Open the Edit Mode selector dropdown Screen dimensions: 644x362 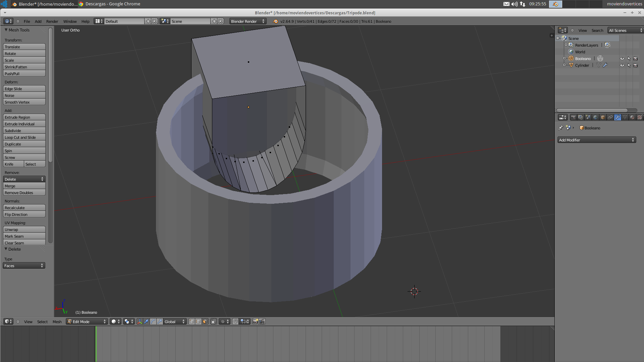point(87,321)
